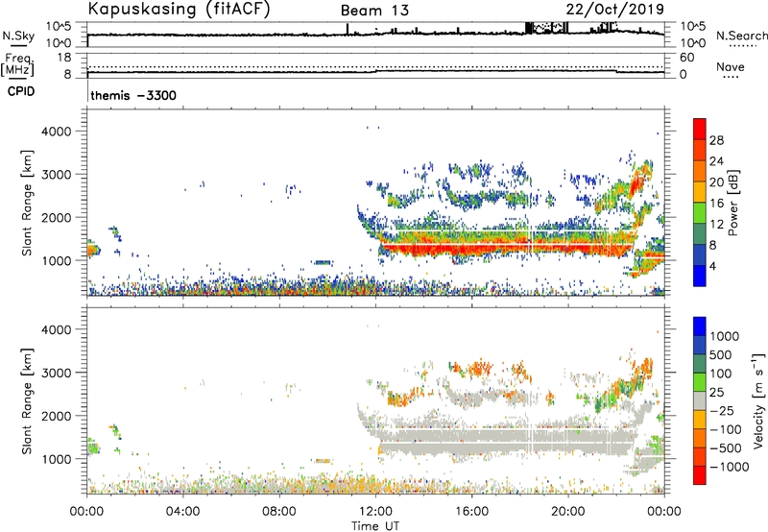Click the '20:00' time axis label
Image resolution: width=768 pixels, height=532 pixels.
(568, 512)
